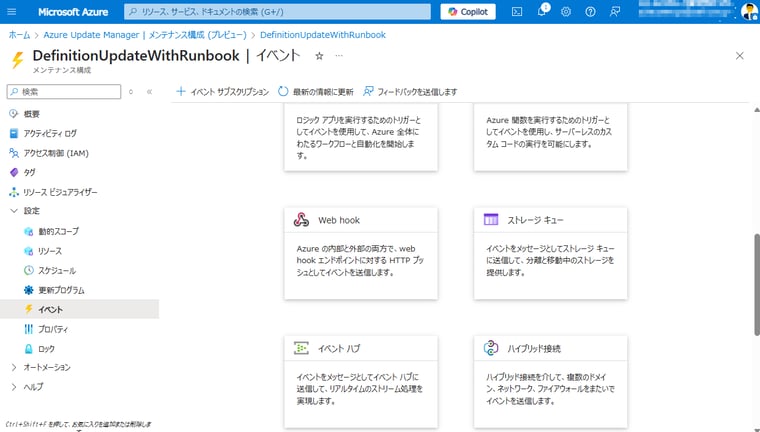Viewport: 760px width, 432px height.
Task: Close the DefinitionUpdateWithRunbook blade
Action: click(739, 56)
